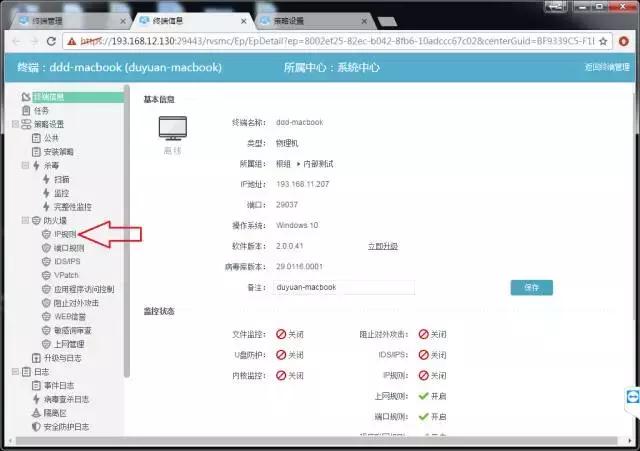Toggle the 文件监控 关闭 status
Image resolution: width=640 pixels, height=451 pixels.
pyautogui.click(x=289, y=334)
